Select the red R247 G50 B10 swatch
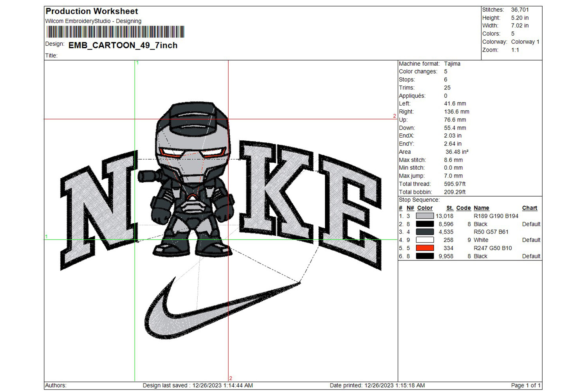Image resolution: width=588 pixels, height=391 pixels. click(x=425, y=248)
